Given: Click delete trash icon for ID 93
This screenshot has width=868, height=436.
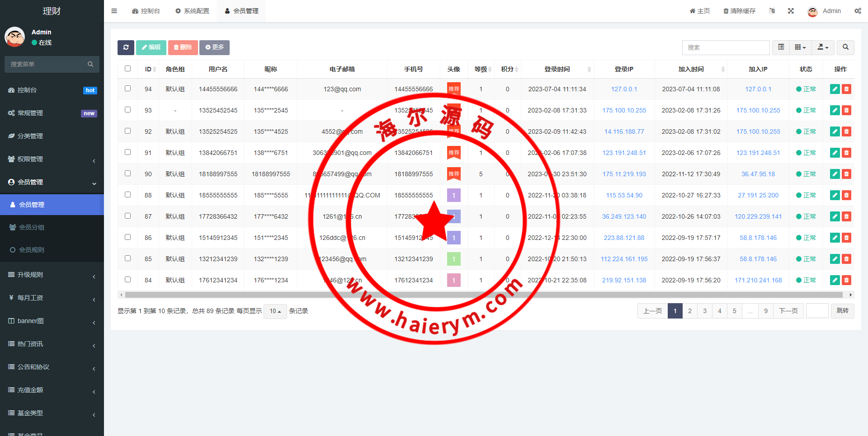Looking at the screenshot, I should point(846,110).
